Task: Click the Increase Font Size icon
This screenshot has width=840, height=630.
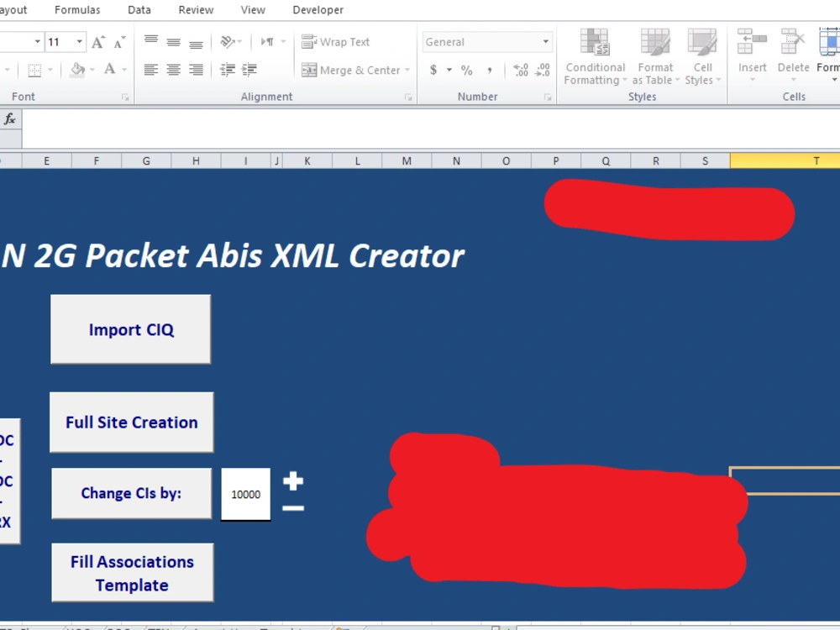Action: click(97, 42)
